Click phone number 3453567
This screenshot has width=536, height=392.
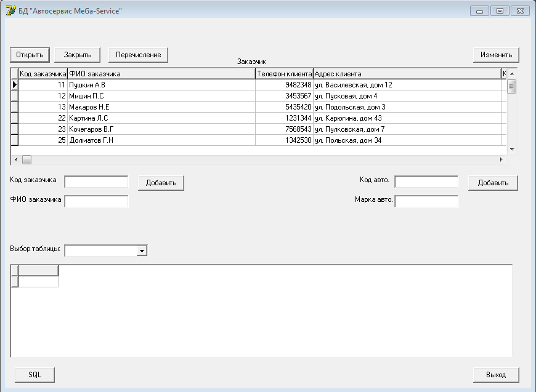pos(284,96)
